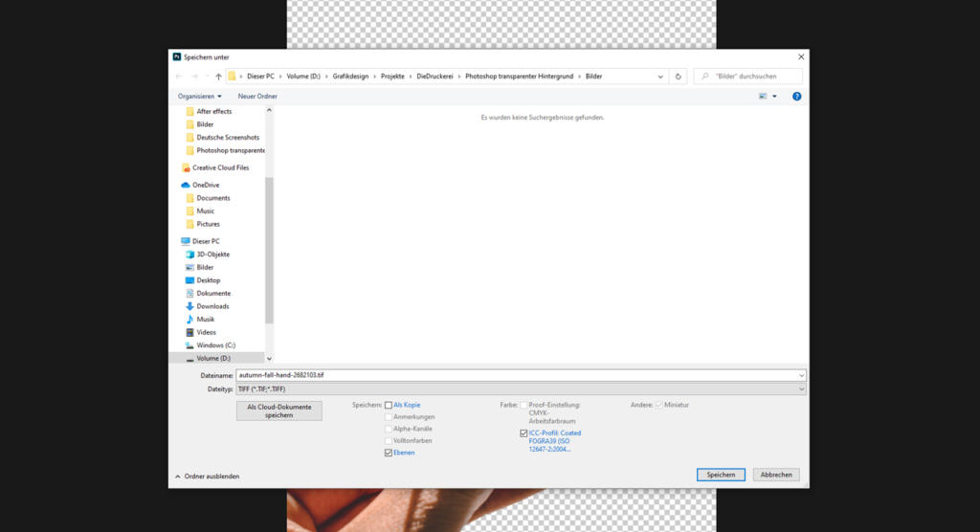Expand address bar path history dropdown
The width and height of the screenshot is (980, 532).
pyautogui.click(x=660, y=77)
